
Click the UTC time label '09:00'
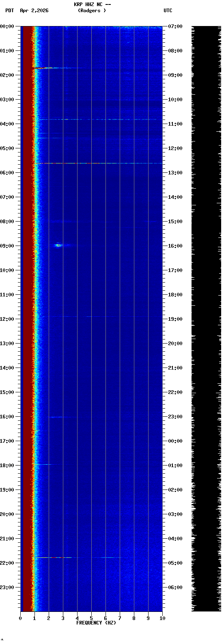(175, 75)
